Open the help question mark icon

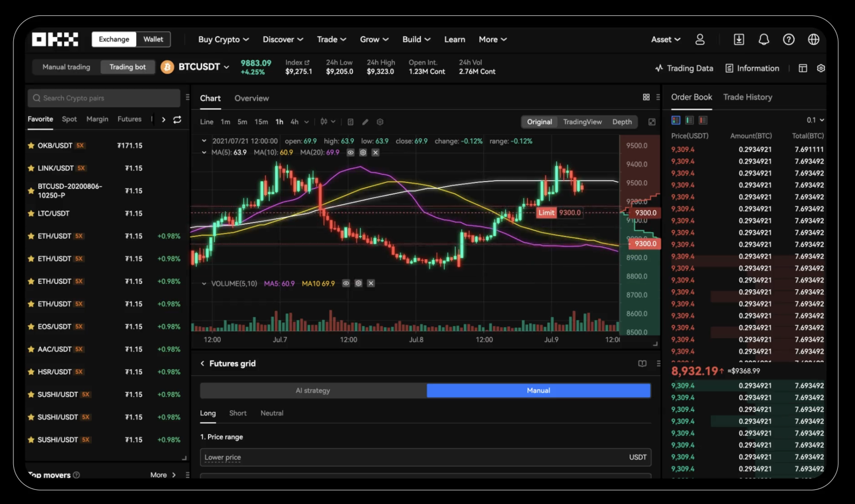(x=788, y=39)
